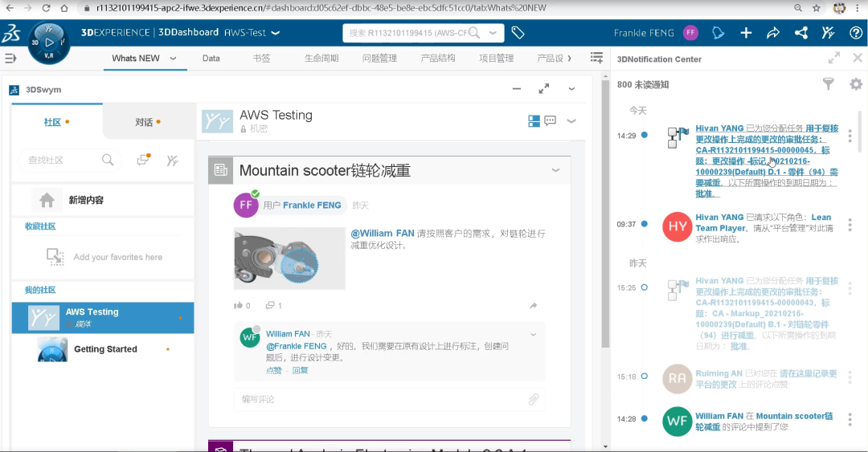Open the help question mark icon
This screenshot has height=452, width=868.
point(856,33)
